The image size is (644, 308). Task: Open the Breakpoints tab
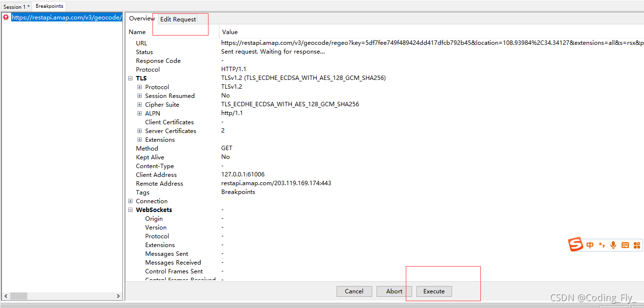[49, 6]
